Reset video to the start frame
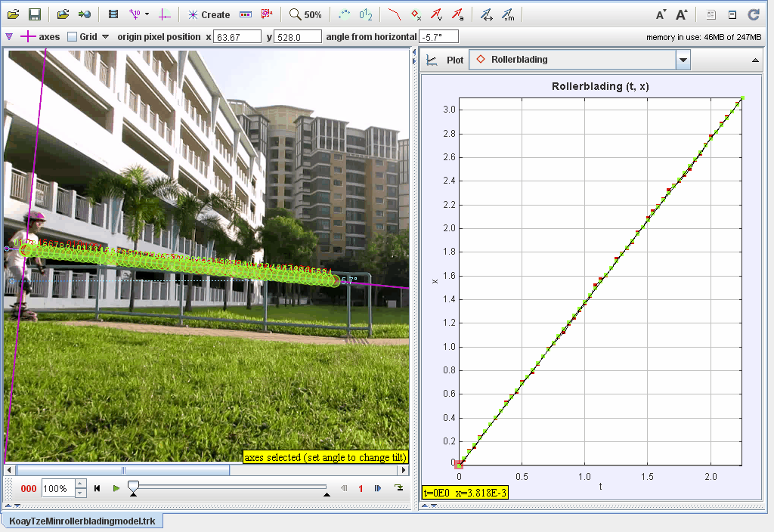The height and width of the screenshot is (532, 774). click(98, 489)
